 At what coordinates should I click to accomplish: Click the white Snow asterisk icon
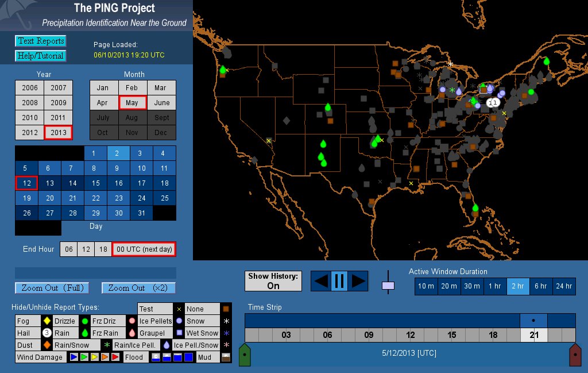point(226,321)
